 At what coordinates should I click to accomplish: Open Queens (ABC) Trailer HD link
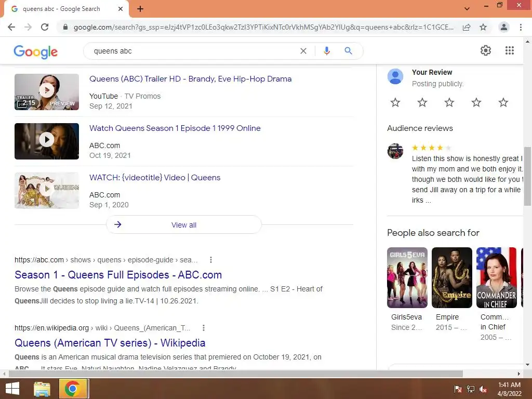(x=190, y=79)
